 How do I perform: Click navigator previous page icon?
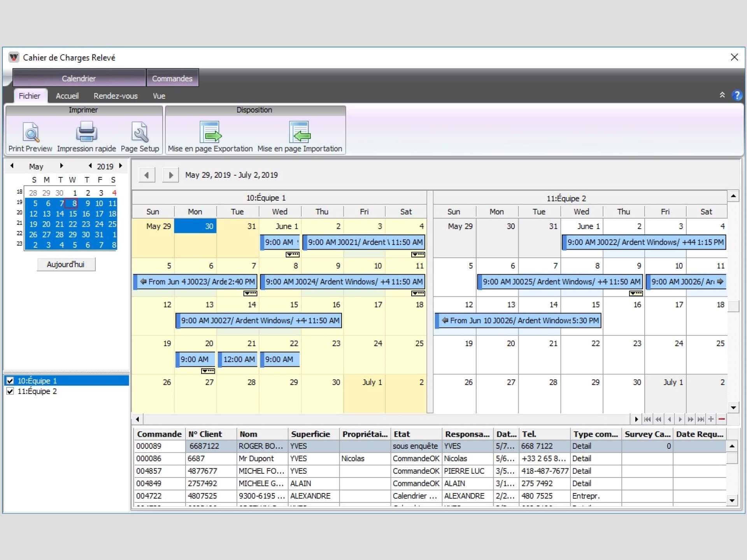pos(658,419)
